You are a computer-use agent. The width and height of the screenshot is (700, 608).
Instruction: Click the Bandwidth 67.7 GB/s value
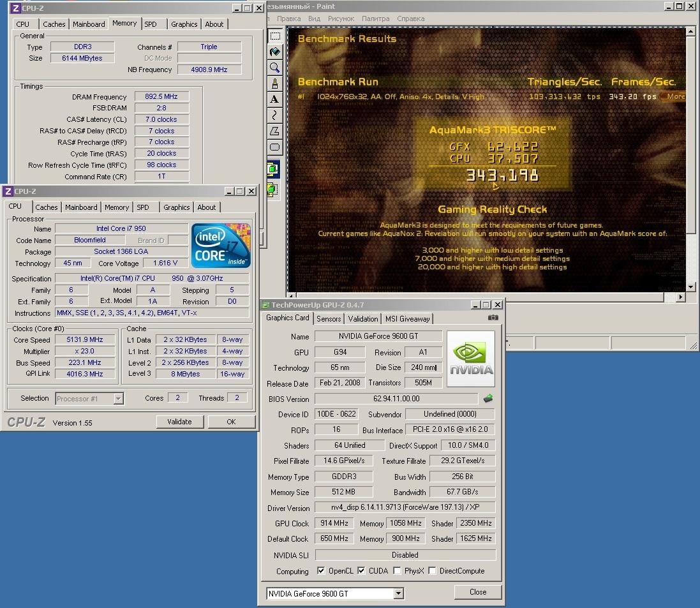(462, 492)
